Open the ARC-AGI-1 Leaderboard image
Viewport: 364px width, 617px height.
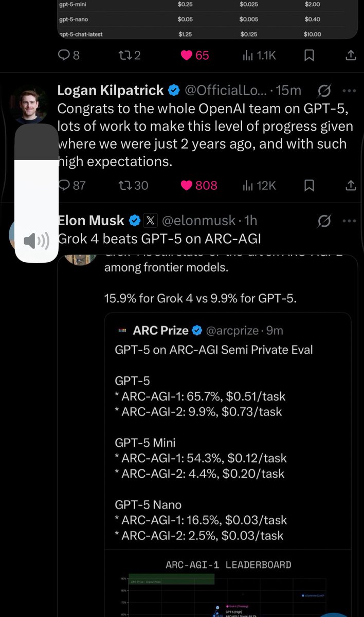pyautogui.click(x=228, y=586)
